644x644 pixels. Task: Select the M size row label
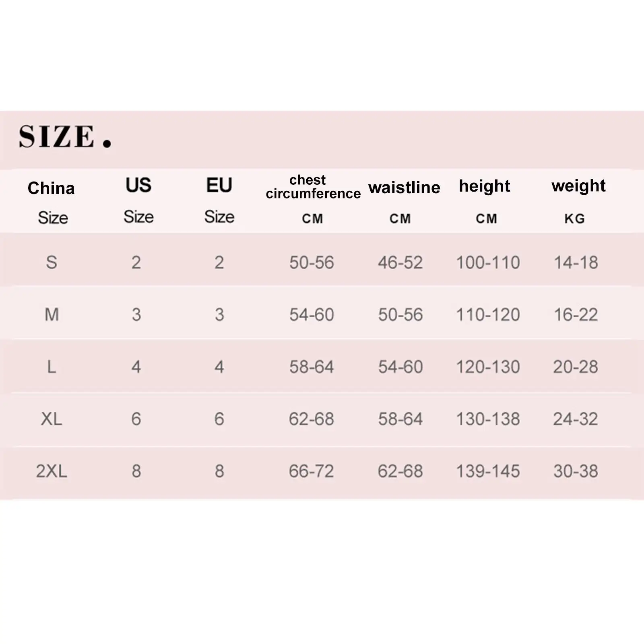tap(52, 314)
